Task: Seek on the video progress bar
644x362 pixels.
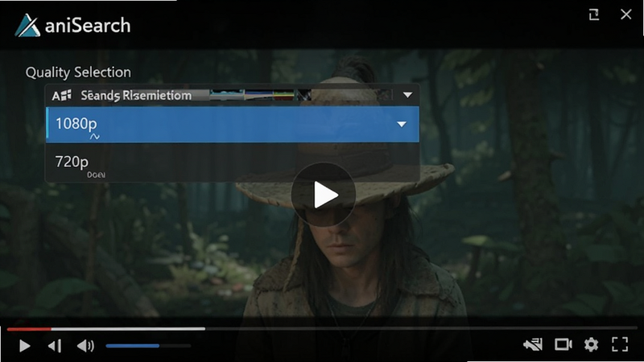Action: coord(322,329)
